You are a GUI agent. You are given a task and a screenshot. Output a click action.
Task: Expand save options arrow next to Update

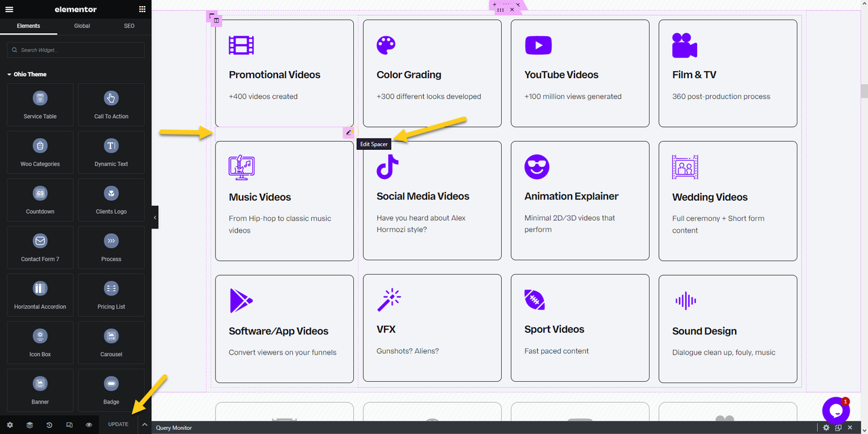pyautogui.click(x=144, y=425)
